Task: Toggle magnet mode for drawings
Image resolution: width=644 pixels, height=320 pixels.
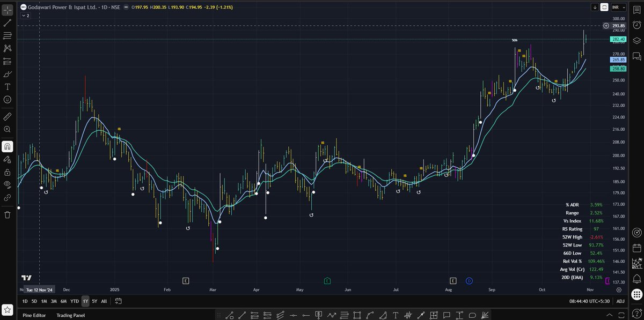Action: (8, 146)
